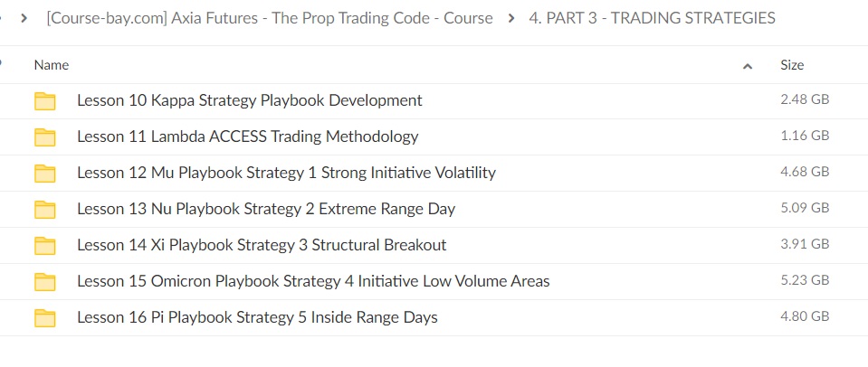Select the Lesson 16 Pi folder icon
Image resolution: width=868 pixels, height=367 pixels.
pos(45,318)
